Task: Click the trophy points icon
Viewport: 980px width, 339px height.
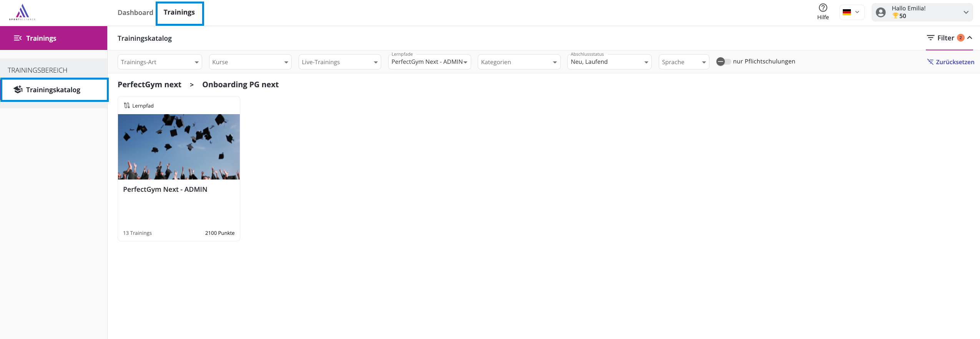Action: [x=895, y=16]
